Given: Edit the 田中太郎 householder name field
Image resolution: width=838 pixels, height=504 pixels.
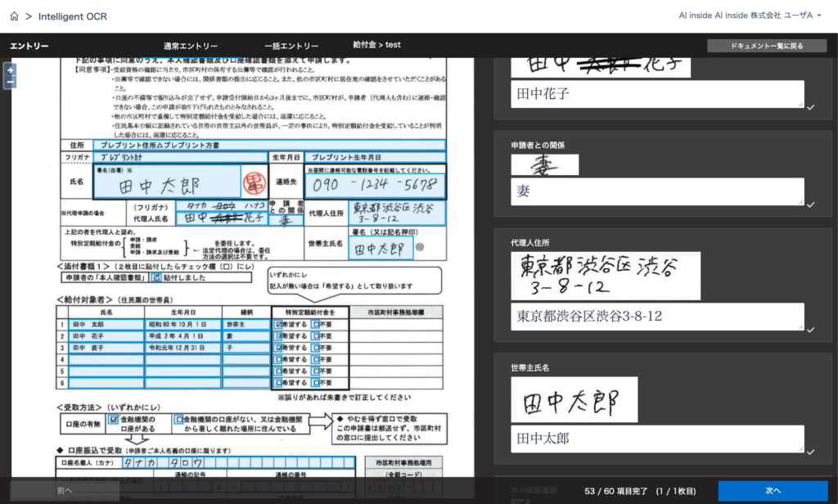Looking at the screenshot, I should coord(657,439).
